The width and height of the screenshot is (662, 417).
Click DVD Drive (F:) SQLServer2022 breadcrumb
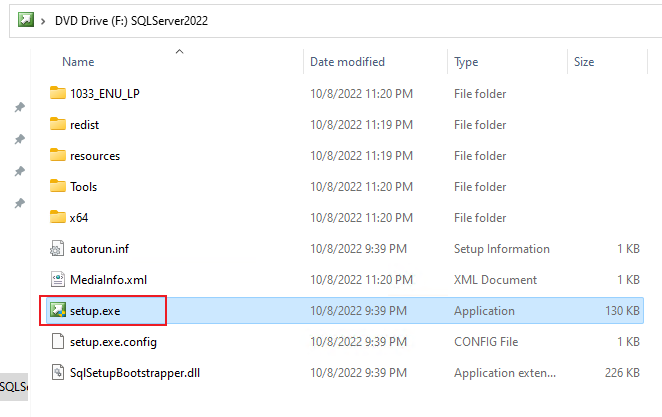coord(131,21)
